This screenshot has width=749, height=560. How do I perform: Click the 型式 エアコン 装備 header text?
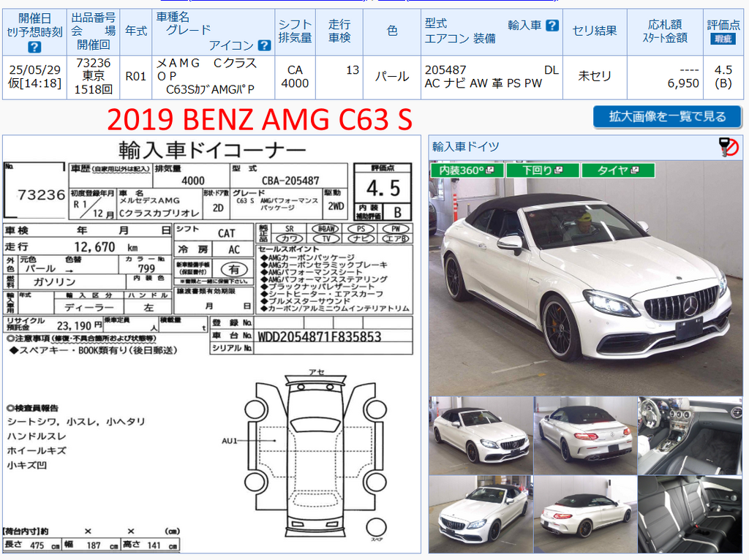pos(460,31)
